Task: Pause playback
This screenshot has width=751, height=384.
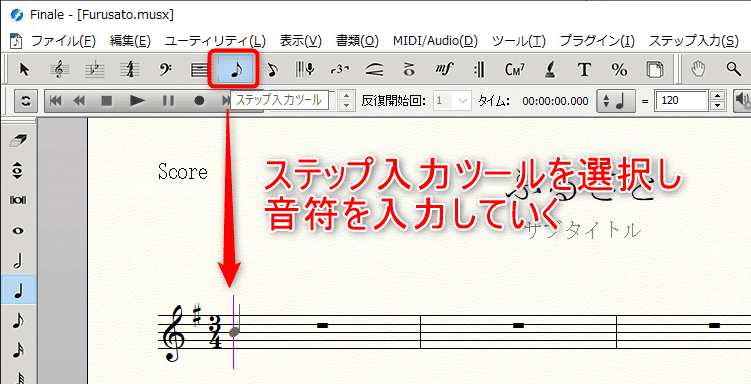Action: point(168,101)
